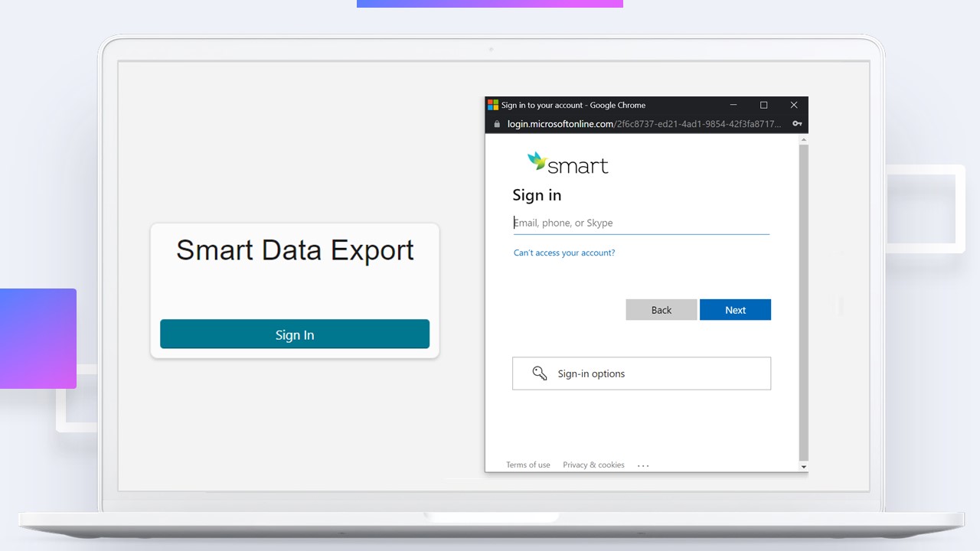The width and height of the screenshot is (980, 551).
Task: Click the key icon at address bar right
Action: (796, 123)
